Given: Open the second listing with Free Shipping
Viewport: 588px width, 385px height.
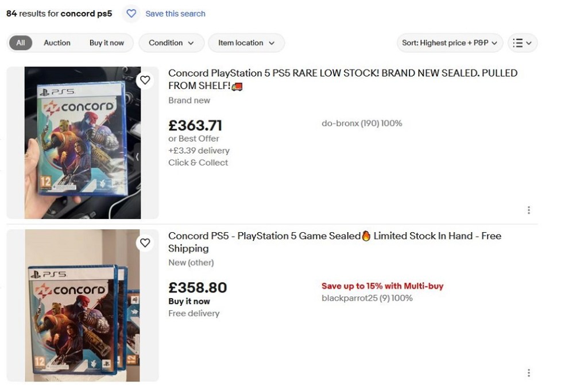Looking at the screenshot, I should pyautogui.click(x=335, y=236).
